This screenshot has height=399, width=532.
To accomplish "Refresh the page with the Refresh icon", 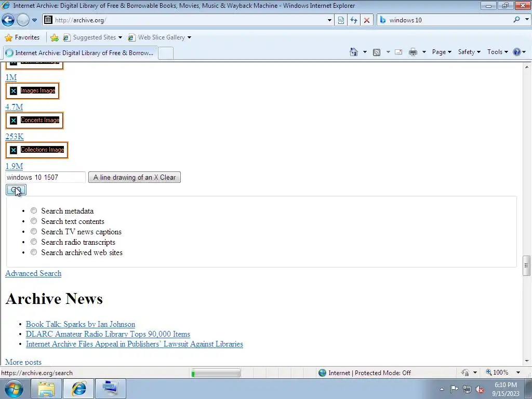I will click(354, 20).
